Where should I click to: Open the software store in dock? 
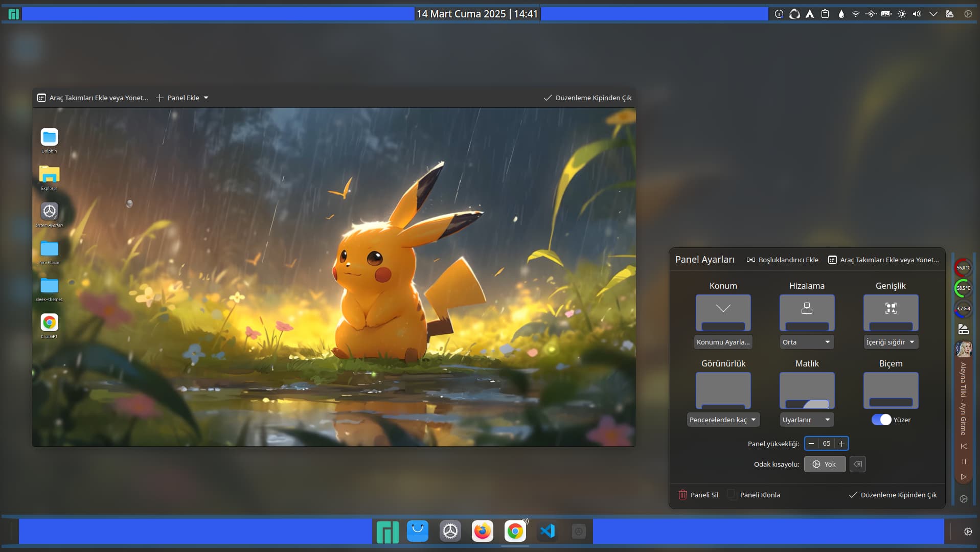tap(418, 532)
